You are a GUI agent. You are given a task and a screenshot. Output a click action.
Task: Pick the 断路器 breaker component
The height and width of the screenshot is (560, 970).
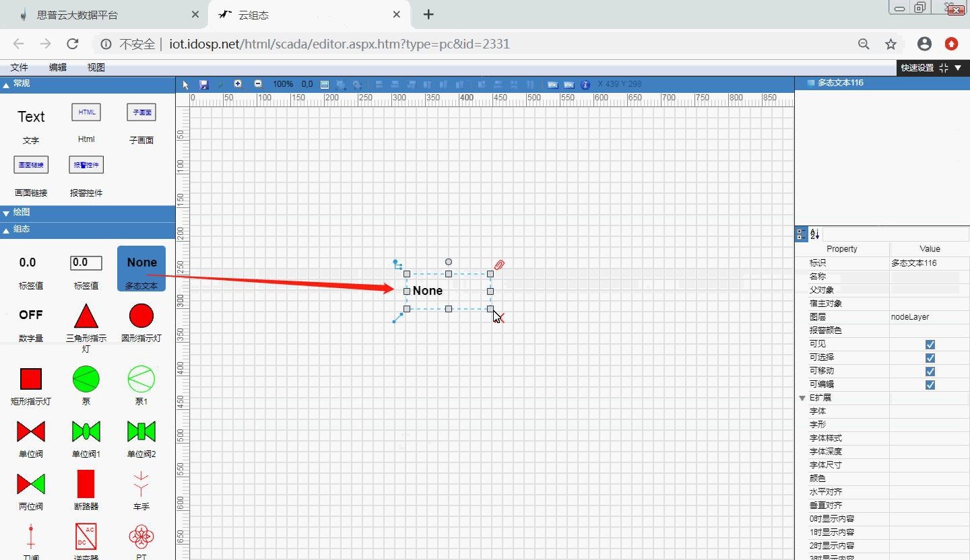pyautogui.click(x=86, y=484)
